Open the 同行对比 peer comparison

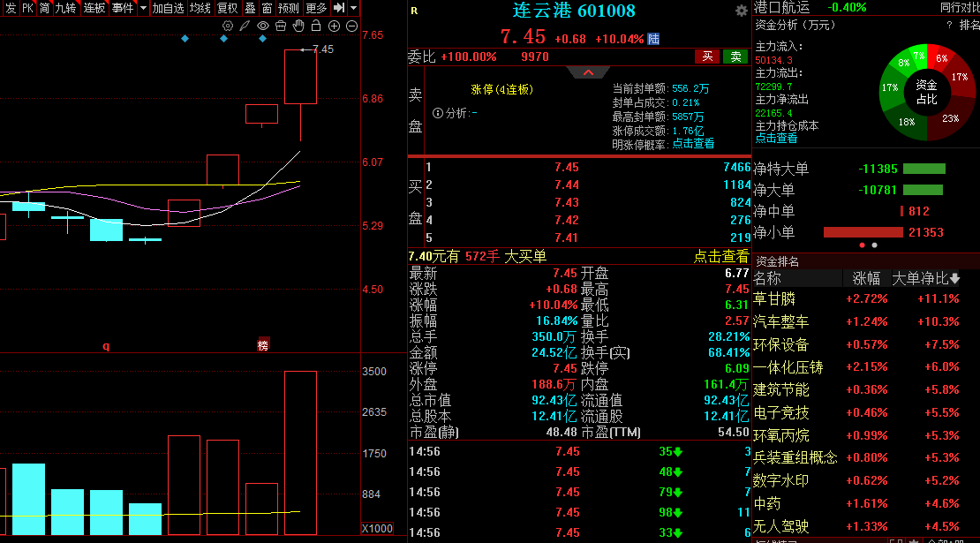click(960, 7)
